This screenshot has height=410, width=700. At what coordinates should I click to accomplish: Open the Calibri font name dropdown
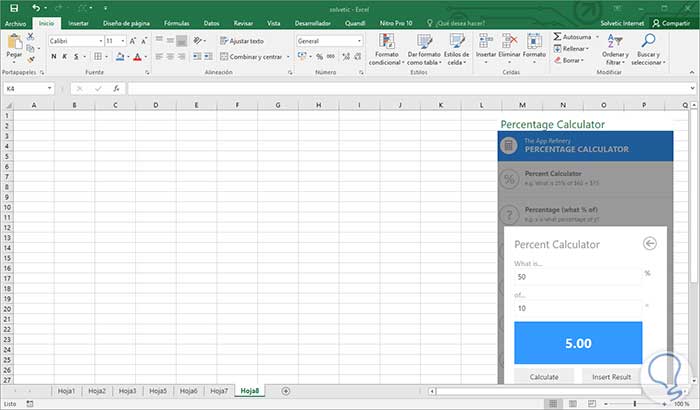[101, 41]
